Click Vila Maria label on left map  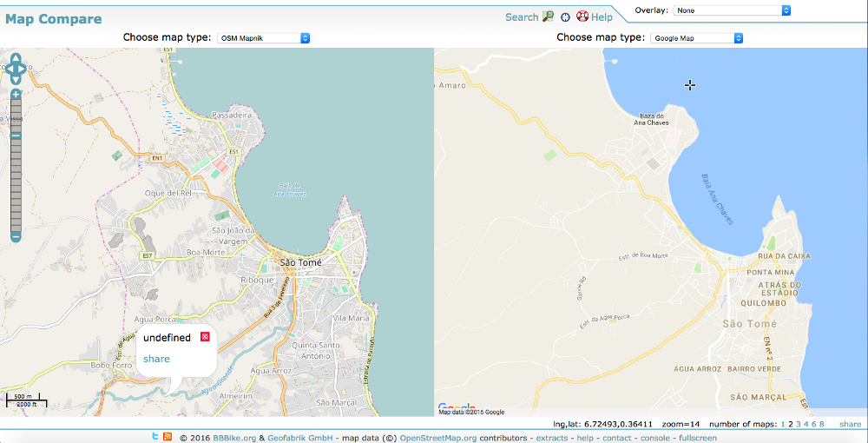[351, 319]
